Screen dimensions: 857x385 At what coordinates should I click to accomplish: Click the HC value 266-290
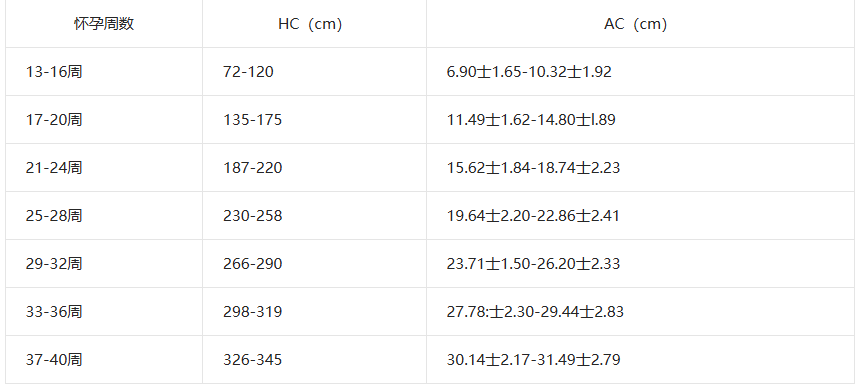click(253, 264)
